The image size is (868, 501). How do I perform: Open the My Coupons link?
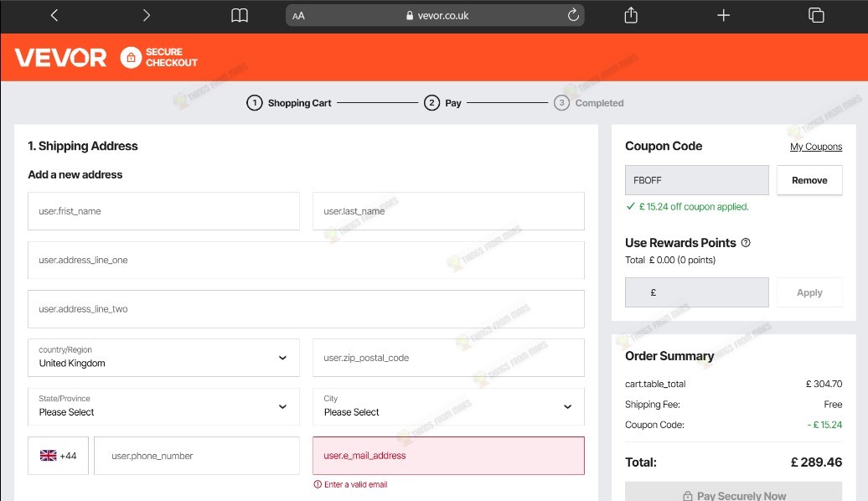[816, 147]
